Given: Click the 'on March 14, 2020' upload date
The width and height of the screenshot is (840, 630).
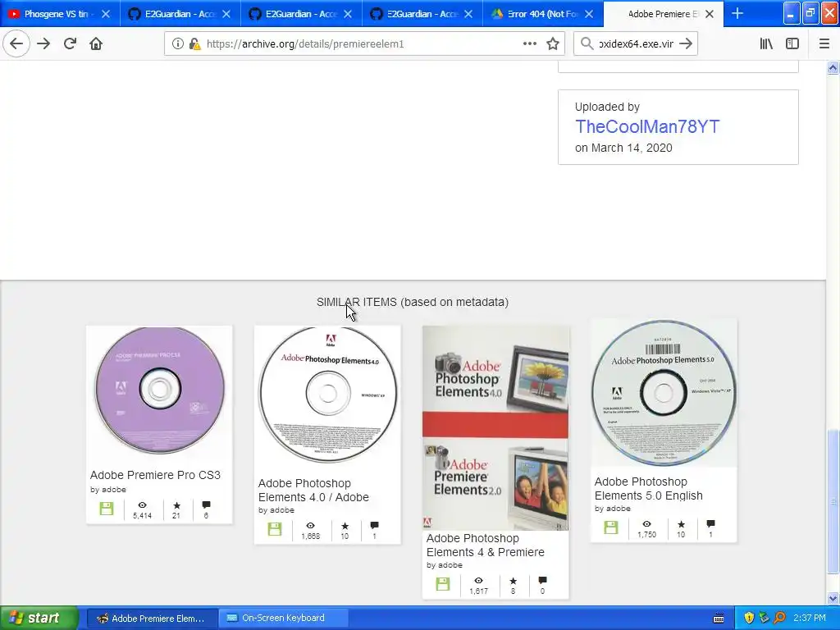Looking at the screenshot, I should click(x=623, y=148).
